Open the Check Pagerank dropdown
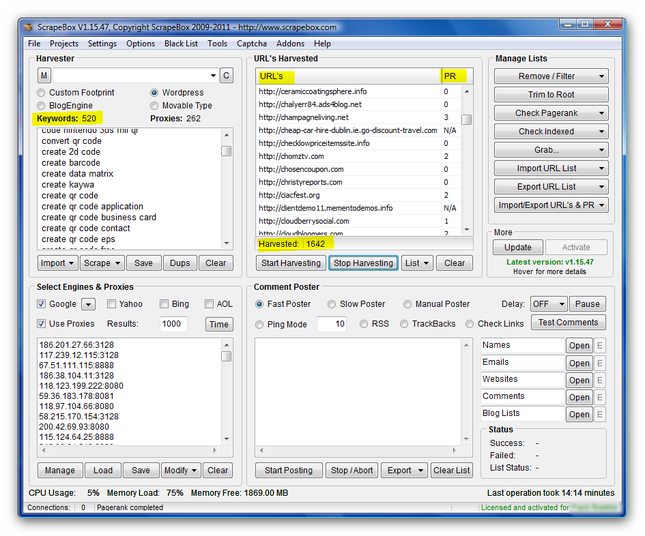Viewport: 645px width, 536px height. point(551,113)
